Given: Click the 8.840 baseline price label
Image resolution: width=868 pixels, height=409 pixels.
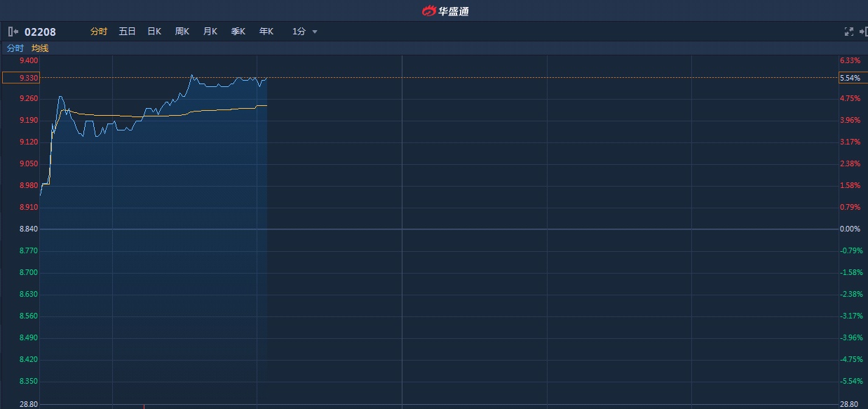Looking at the screenshot, I should pos(29,229).
